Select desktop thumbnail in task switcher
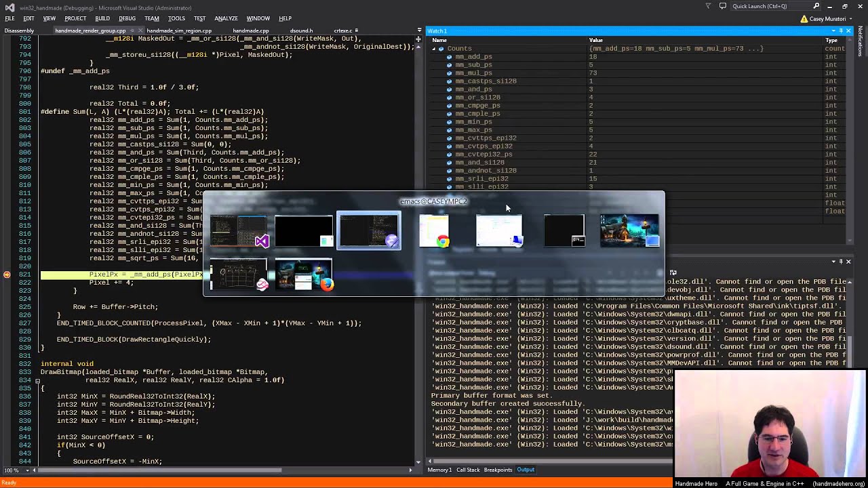The height and width of the screenshot is (488, 868). (x=629, y=231)
